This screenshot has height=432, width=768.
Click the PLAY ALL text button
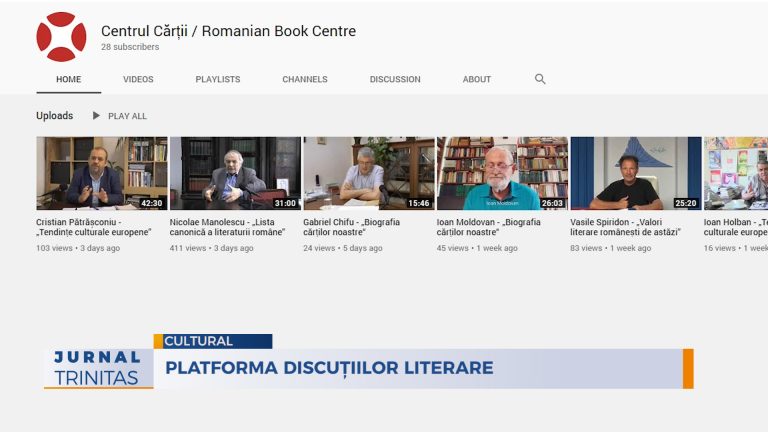[127, 116]
